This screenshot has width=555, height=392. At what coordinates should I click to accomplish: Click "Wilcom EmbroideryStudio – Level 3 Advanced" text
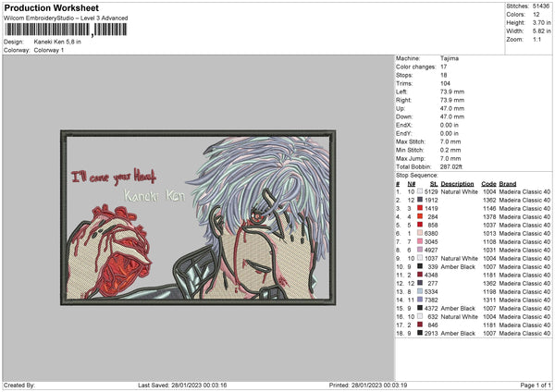(x=66, y=18)
